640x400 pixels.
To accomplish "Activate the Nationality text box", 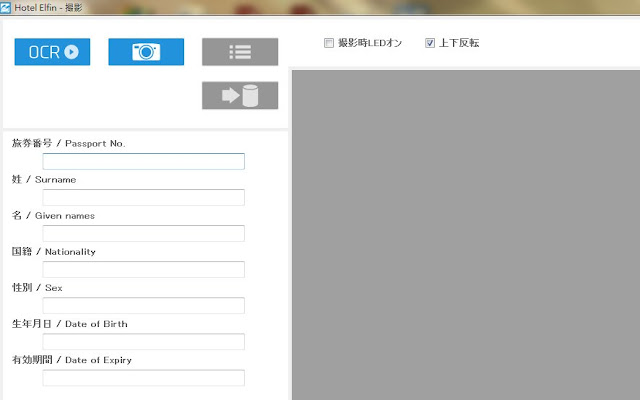I will pos(144,269).
